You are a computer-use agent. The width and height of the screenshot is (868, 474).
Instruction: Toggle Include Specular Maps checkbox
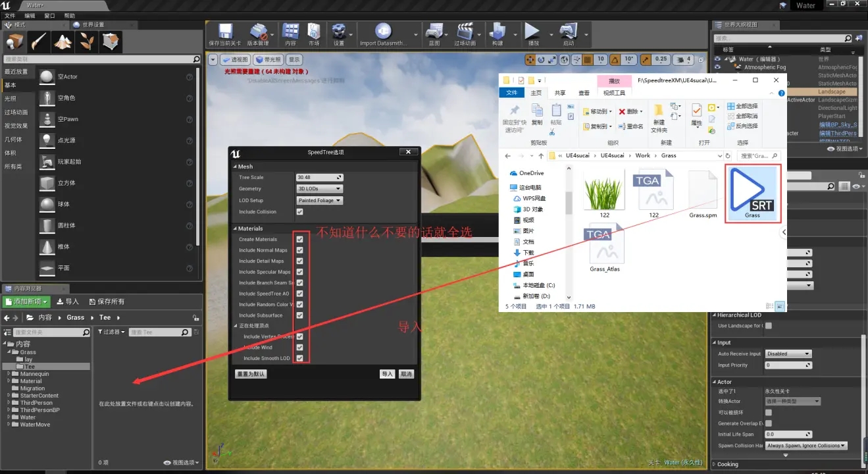299,272
